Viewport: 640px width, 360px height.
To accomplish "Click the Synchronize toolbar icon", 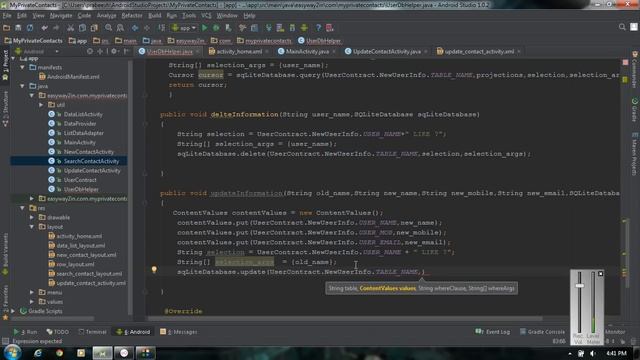I will tap(30, 28).
